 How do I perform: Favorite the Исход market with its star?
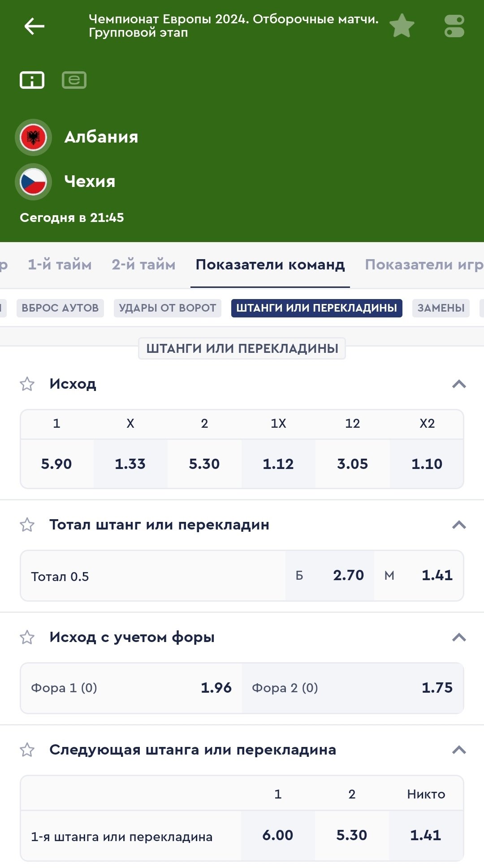coord(27,384)
